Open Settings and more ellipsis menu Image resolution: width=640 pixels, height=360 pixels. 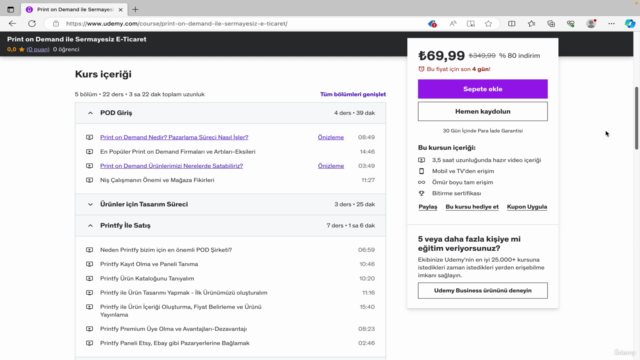point(611,24)
